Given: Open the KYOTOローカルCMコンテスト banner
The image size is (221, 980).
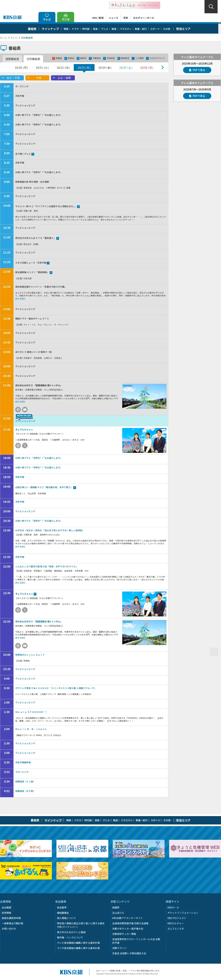Looking at the screenshot, I should pyautogui.click(x=82, y=871).
